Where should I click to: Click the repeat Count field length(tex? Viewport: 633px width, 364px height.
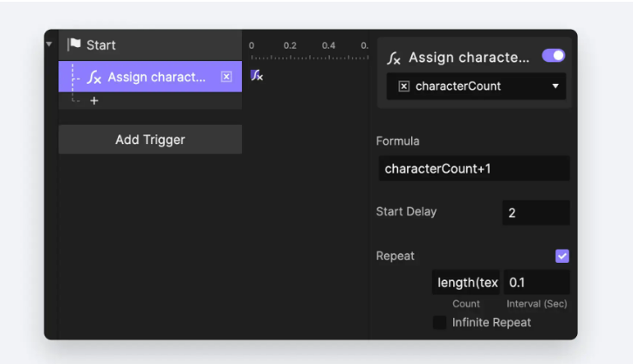tap(466, 282)
